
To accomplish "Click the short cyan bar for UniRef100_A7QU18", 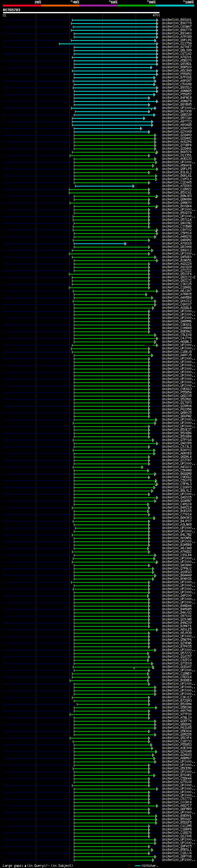I will (x=100, y=243).
